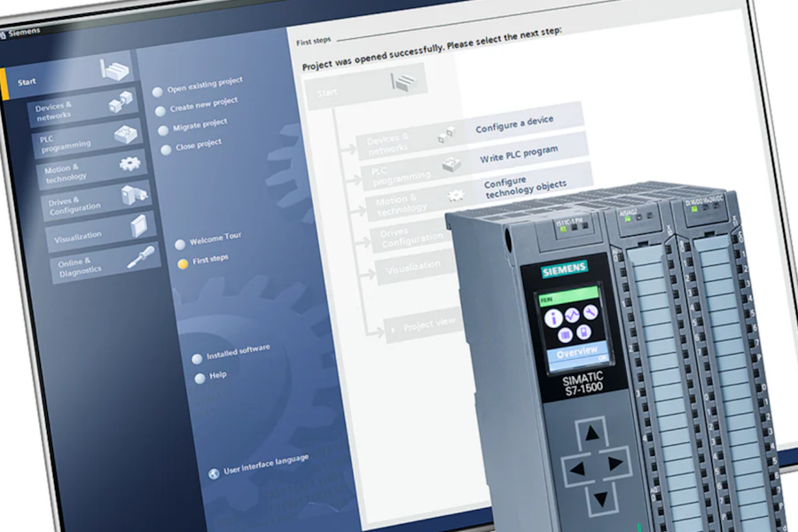Click the Drives & Configuration motor icon
798x532 pixels.
[134, 195]
